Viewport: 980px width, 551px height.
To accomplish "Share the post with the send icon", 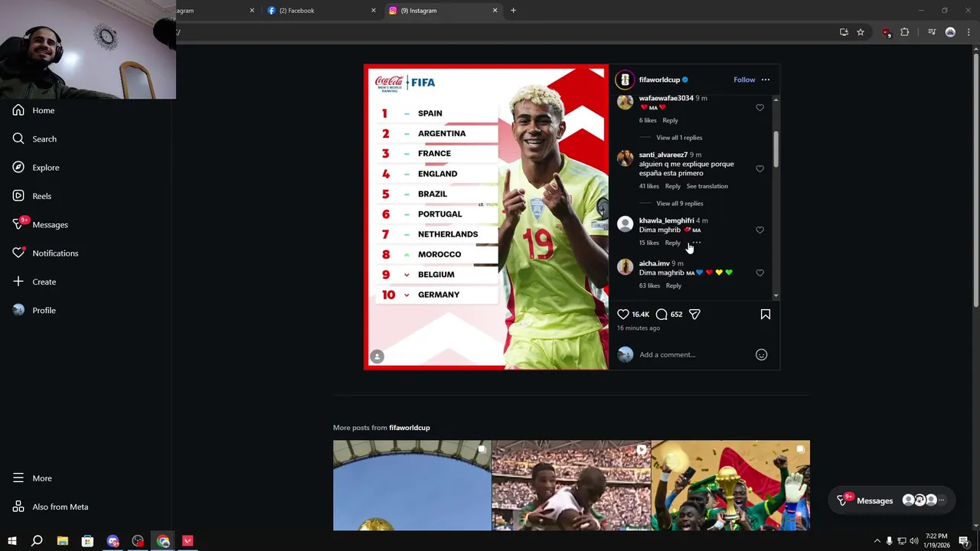I will tap(694, 315).
